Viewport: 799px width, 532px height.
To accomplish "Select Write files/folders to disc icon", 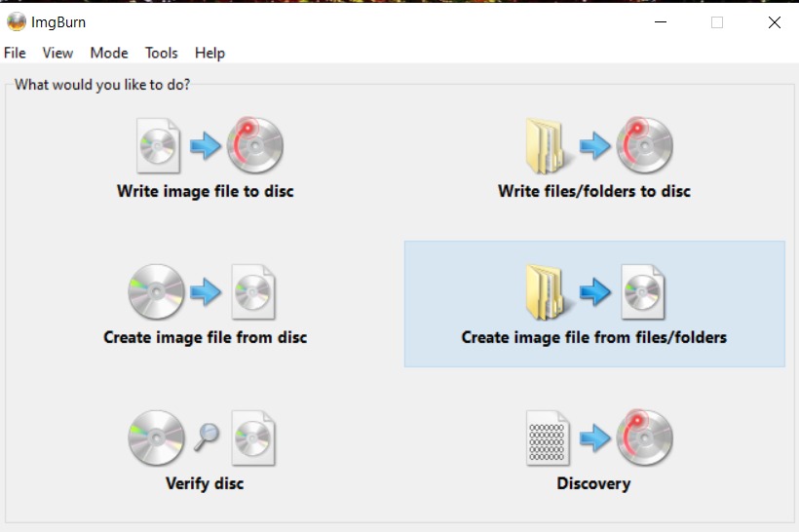I will point(599,146).
